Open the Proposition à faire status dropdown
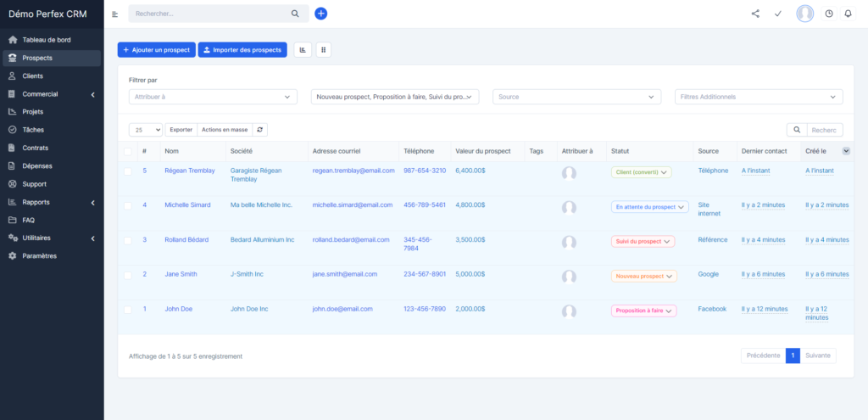The width and height of the screenshot is (868, 420). click(644, 311)
